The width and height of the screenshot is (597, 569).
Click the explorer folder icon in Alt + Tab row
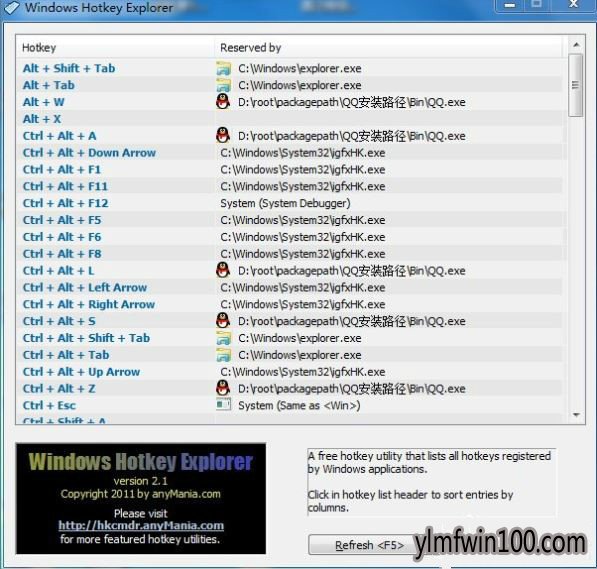tap(223, 85)
